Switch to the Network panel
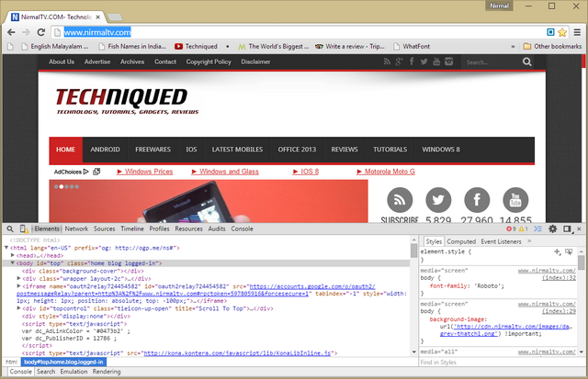This screenshot has height=379, width=588. (76, 229)
